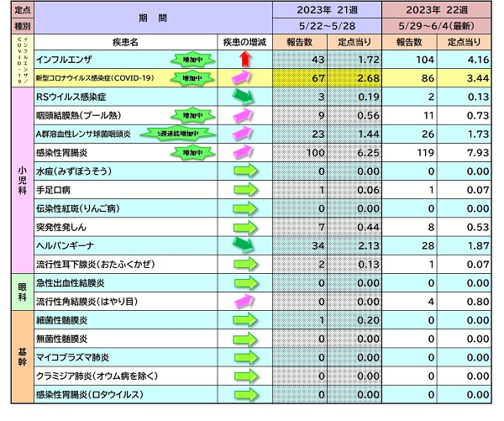This screenshot has width=504, height=421.
Task: Select the pink arrow for 流行性角結膜炎
Action: (244, 301)
